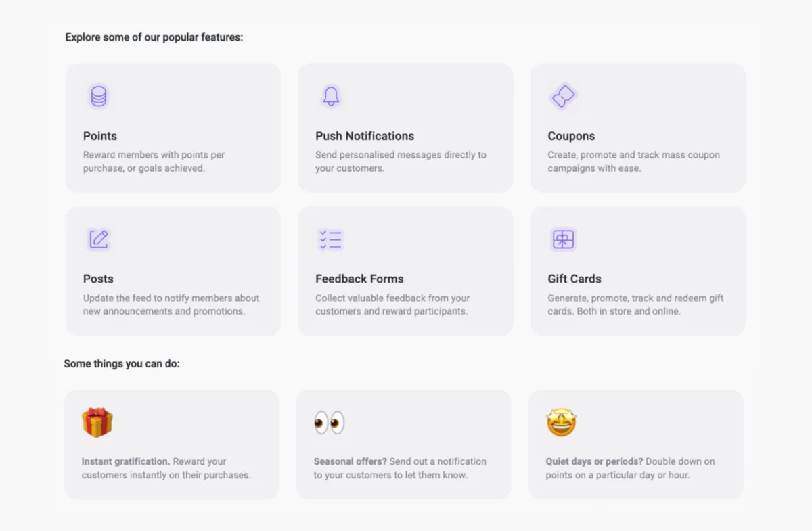Click the Gift Cards present icon
Viewport: 812px width, 531px height.
coord(563,239)
